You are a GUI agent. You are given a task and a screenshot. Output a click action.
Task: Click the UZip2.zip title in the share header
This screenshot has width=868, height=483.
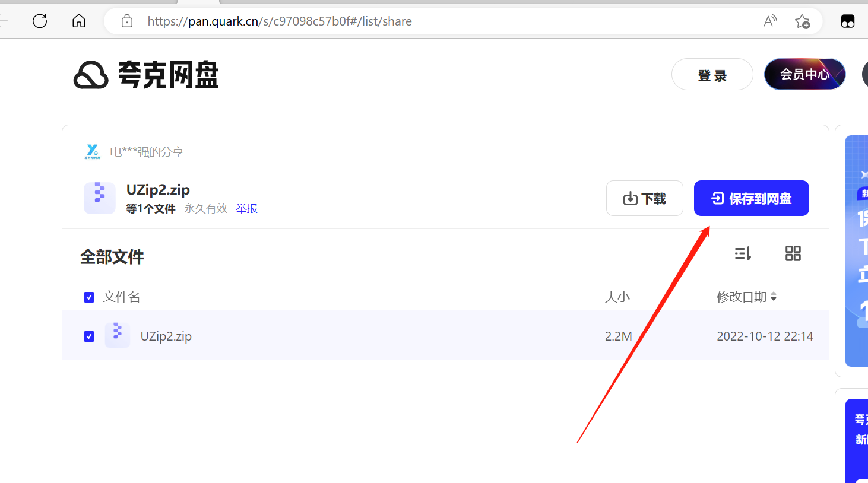(158, 190)
